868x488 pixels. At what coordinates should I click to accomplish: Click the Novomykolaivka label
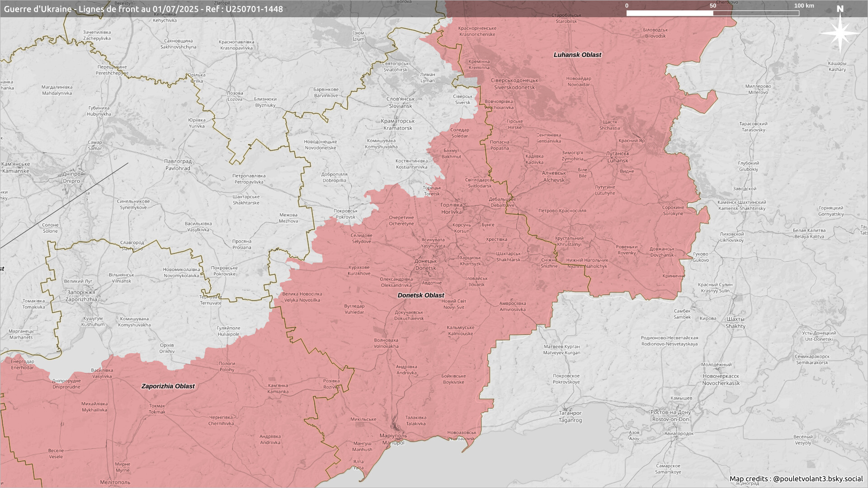[x=181, y=272]
